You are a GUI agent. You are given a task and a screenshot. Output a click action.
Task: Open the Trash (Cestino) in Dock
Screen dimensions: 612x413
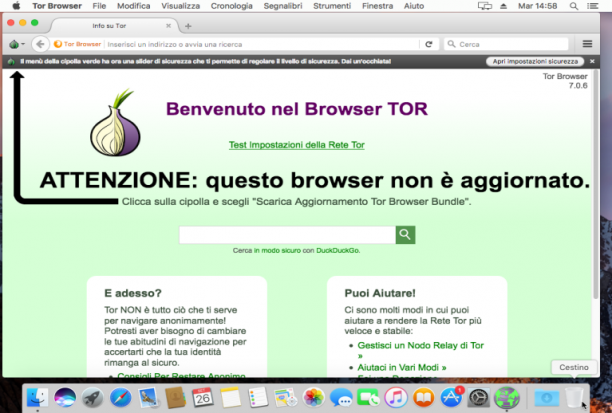pyautogui.click(x=574, y=398)
